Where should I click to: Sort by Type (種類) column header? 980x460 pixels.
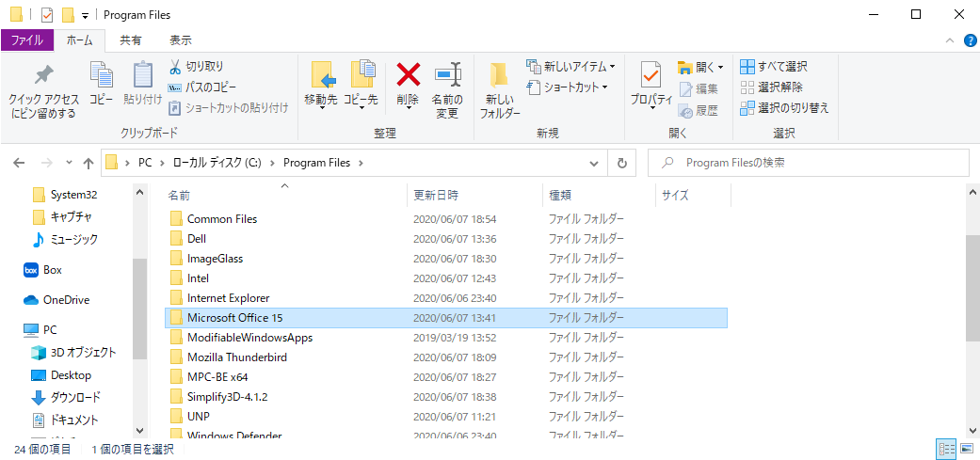[x=599, y=196]
